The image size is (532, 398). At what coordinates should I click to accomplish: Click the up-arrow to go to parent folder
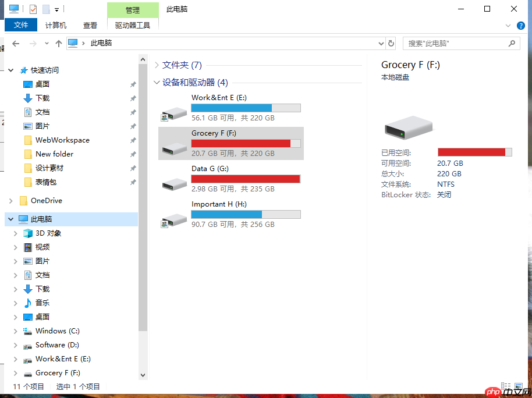coord(58,42)
